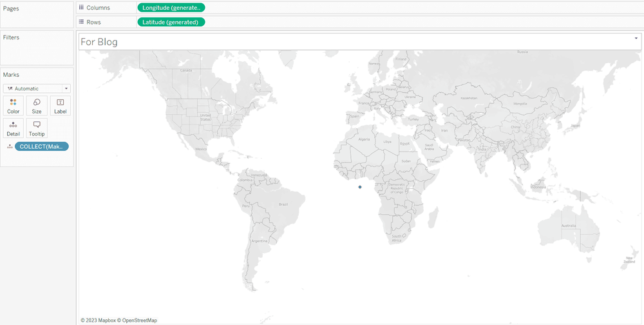Screen dimensions: 644x325
Task: Click the blue data point on the map
Action: [360, 187]
